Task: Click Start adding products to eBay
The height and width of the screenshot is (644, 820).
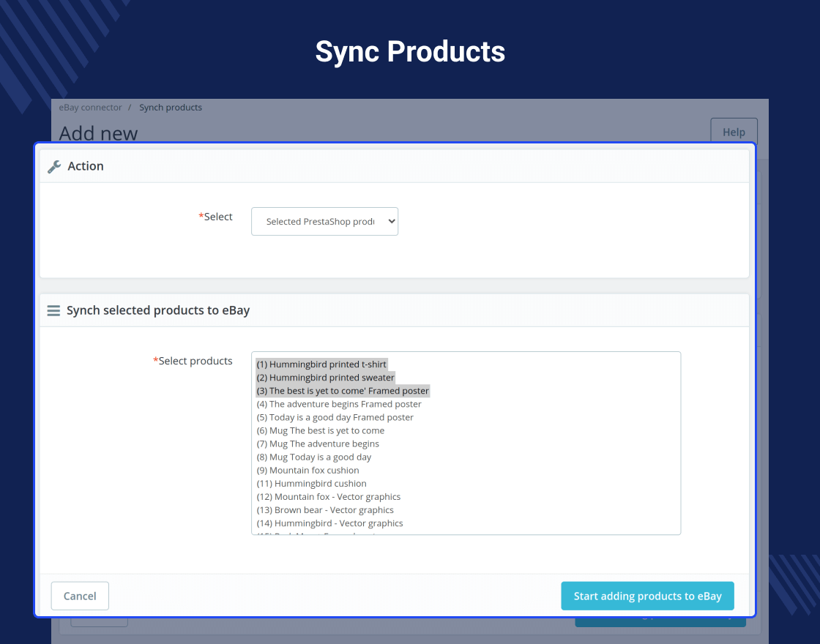Action: [647, 596]
